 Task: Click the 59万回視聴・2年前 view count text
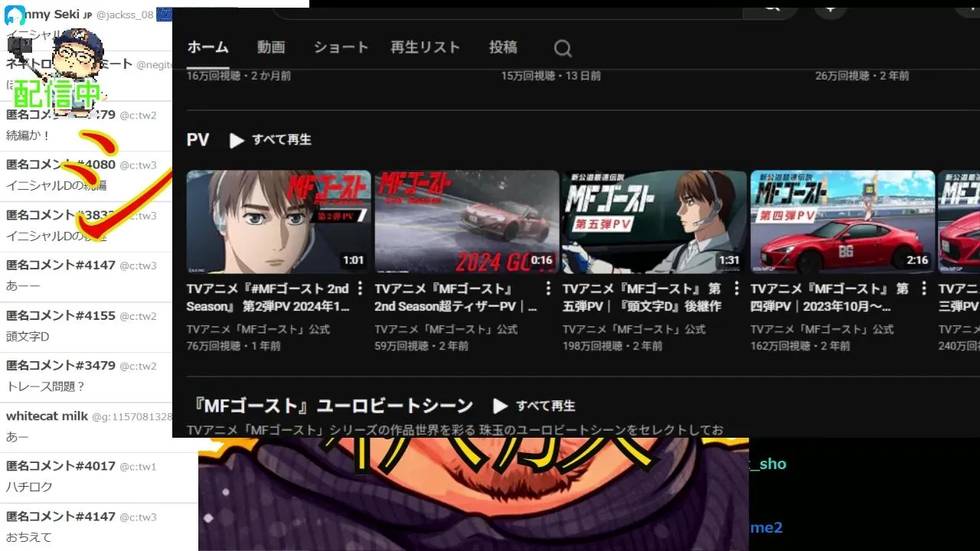coord(421,346)
